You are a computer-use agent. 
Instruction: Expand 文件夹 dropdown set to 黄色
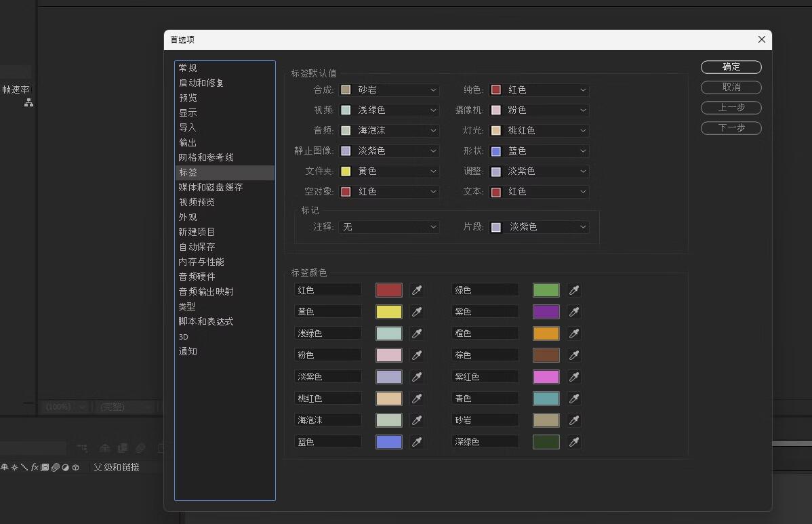coord(389,171)
